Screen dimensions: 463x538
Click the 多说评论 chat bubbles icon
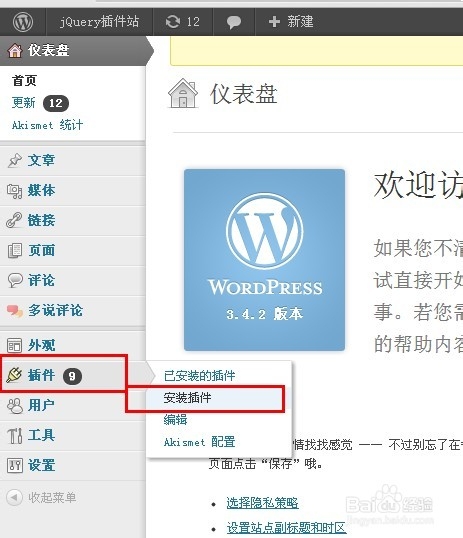coord(15,311)
